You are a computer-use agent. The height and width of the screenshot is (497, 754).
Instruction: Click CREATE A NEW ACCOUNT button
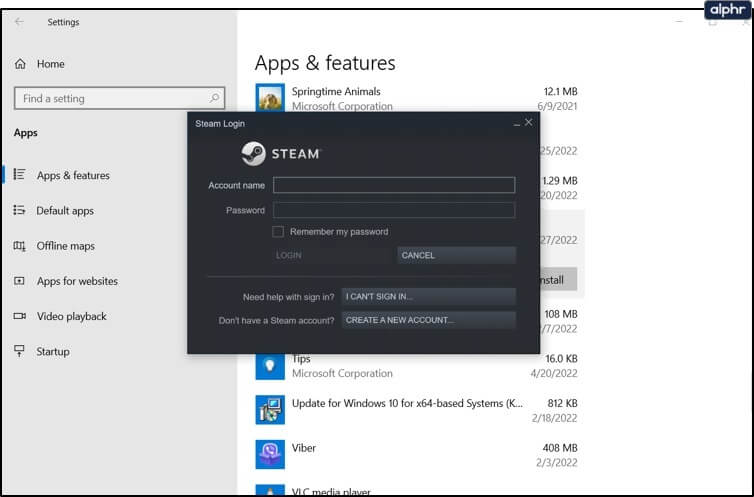pos(428,320)
